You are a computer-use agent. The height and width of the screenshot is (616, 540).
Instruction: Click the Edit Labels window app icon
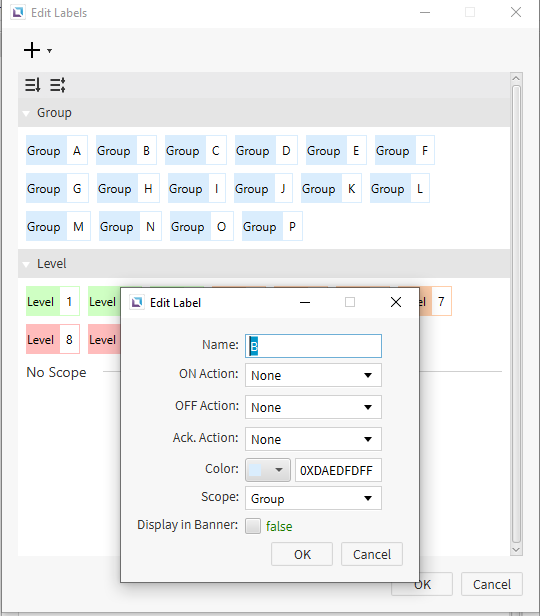[18, 13]
